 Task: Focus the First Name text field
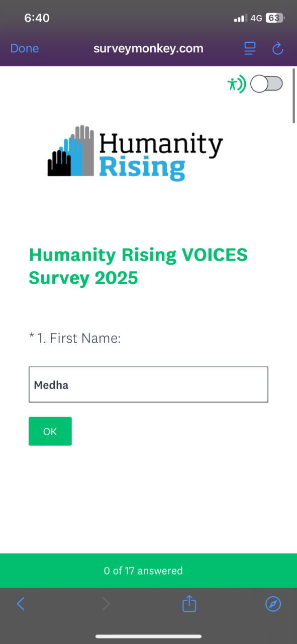click(x=148, y=384)
